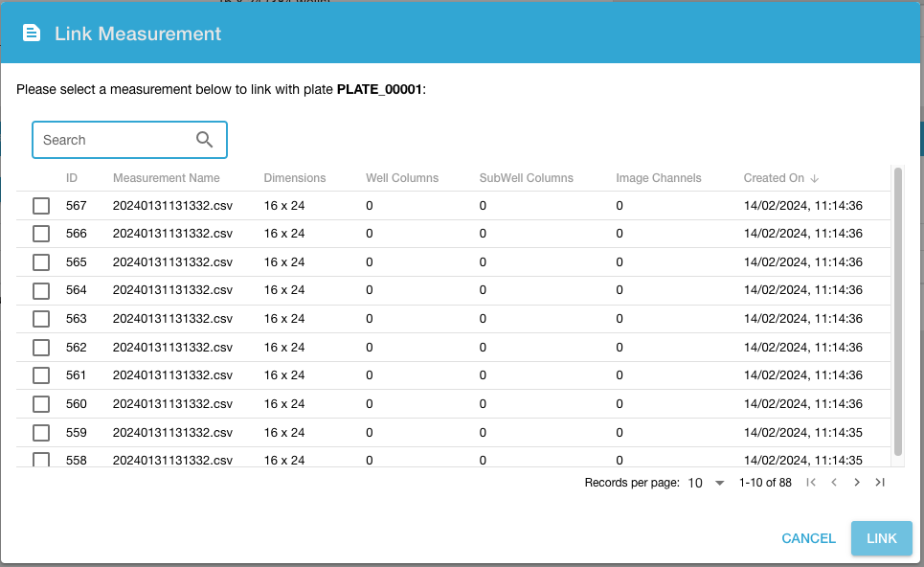Screen dimensions: 924x567
Task: Go to the next page of records
Action: (857, 483)
